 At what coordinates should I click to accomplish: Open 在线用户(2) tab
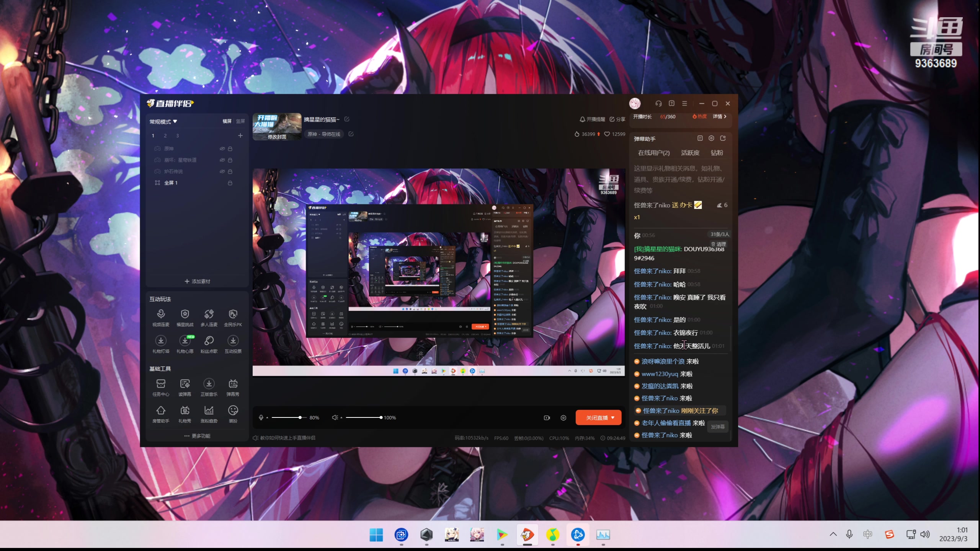(x=654, y=153)
